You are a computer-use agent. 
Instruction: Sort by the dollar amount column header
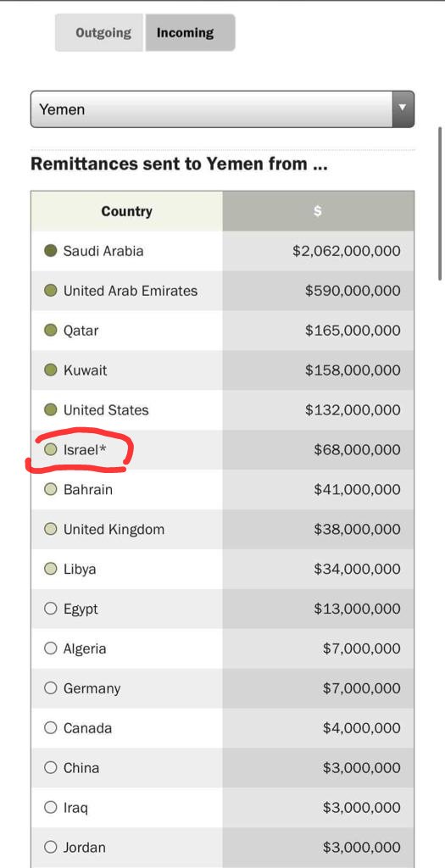coord(318,211)
